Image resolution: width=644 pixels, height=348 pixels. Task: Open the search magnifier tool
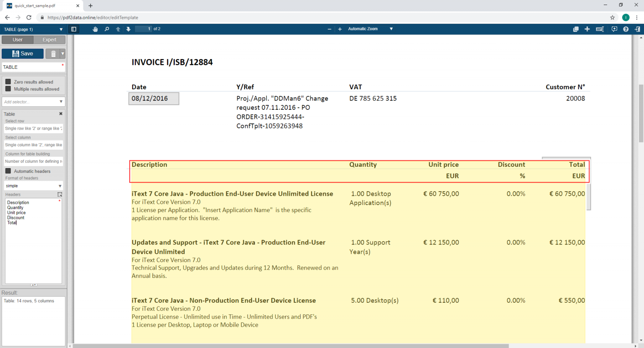[x=106, y=29]
